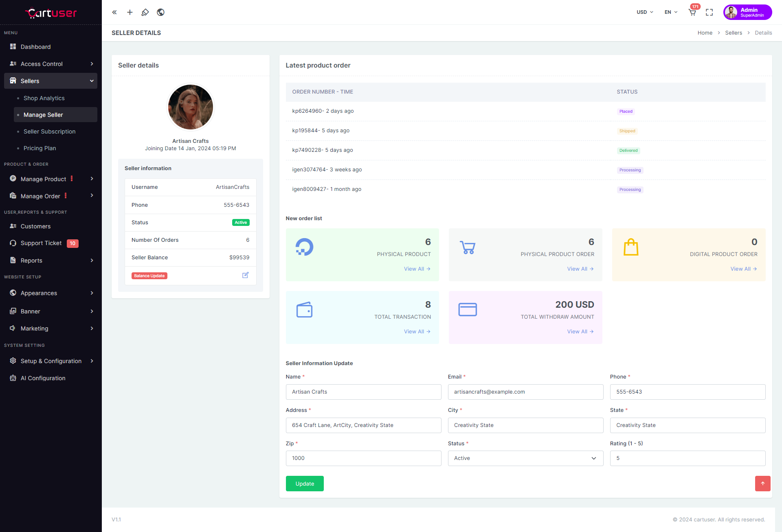Open Seller Subscription menu item
782x532 pixels.
(49, 131)
